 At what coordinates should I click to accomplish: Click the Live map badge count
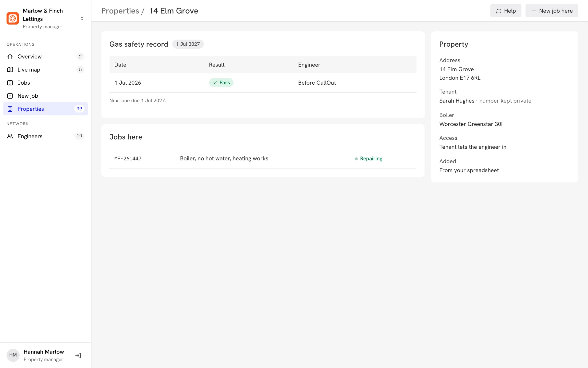coord(80,70)
